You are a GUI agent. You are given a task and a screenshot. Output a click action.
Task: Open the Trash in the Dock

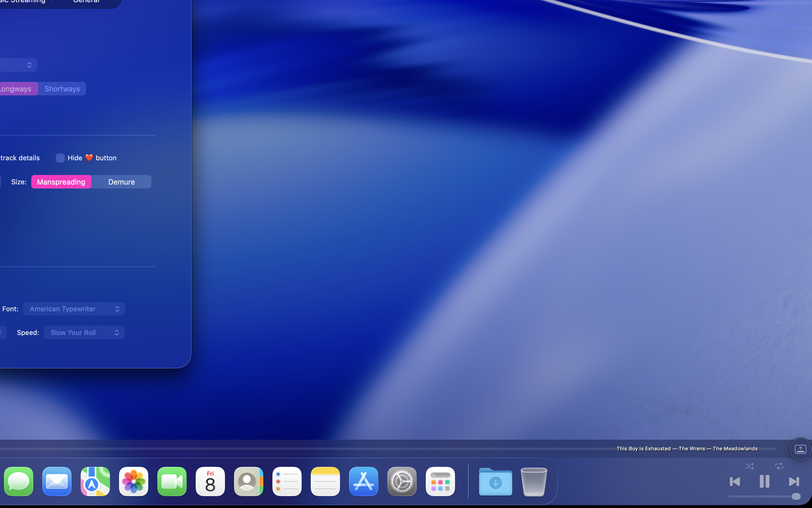534,481
